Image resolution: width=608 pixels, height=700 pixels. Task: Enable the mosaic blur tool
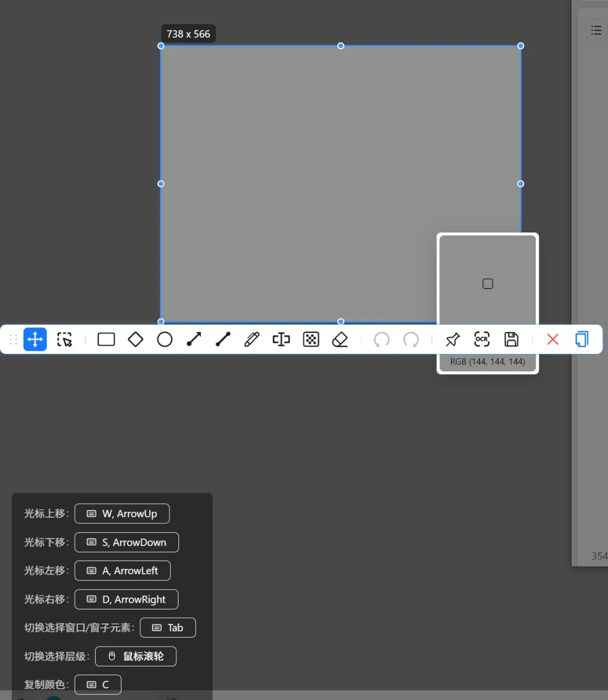click(311, 339)
